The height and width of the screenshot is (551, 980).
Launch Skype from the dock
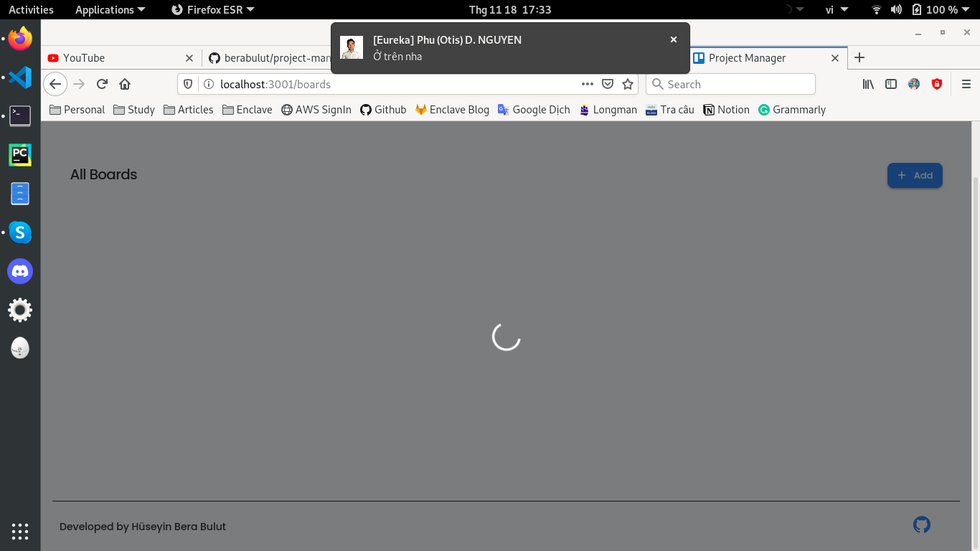20,232
